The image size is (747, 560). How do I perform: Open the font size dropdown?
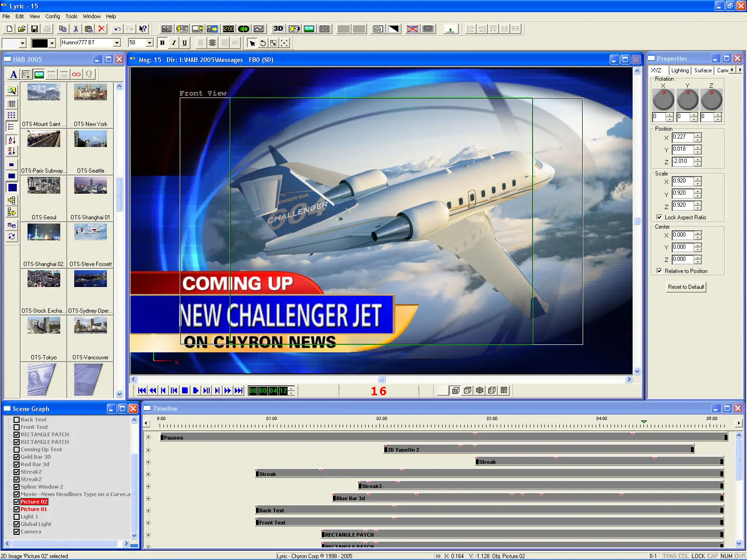coord(149,43)
